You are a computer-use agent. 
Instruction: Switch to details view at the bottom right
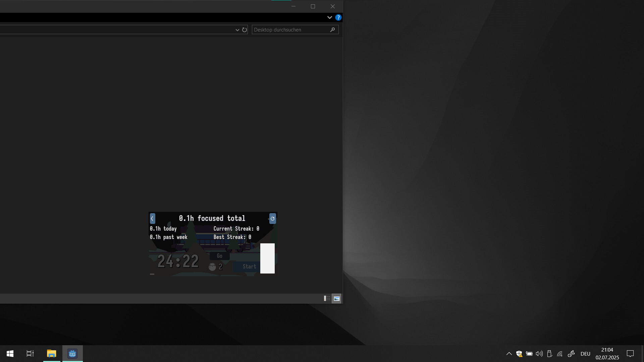tap(327, 298)
